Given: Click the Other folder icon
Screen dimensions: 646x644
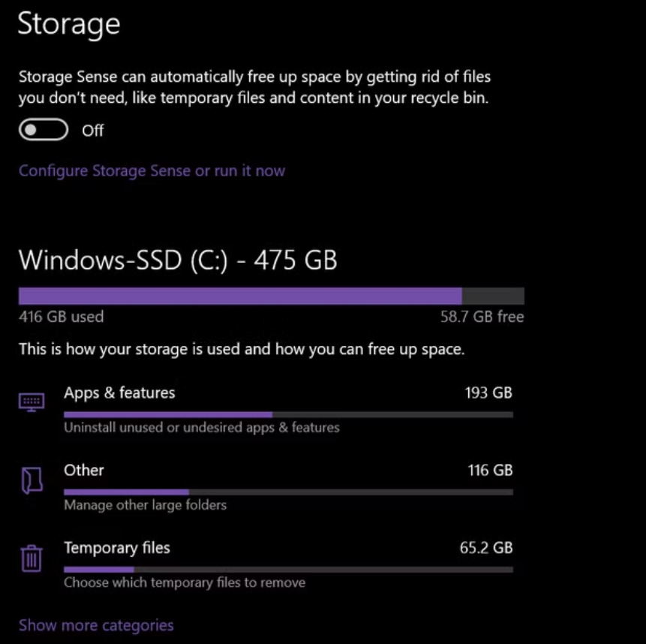Looking at the screenshot, I should click(31, 480).
